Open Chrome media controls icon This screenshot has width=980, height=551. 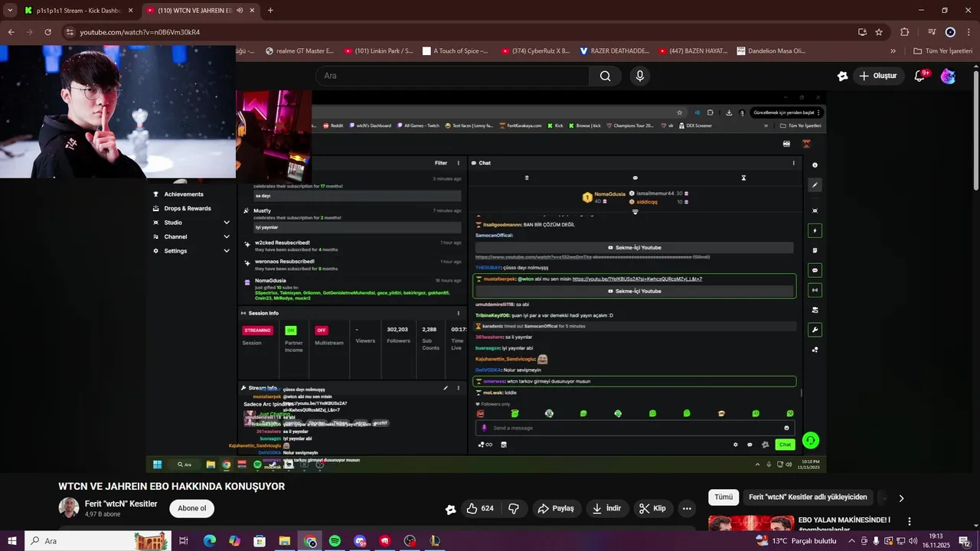(x=932, y=32)
